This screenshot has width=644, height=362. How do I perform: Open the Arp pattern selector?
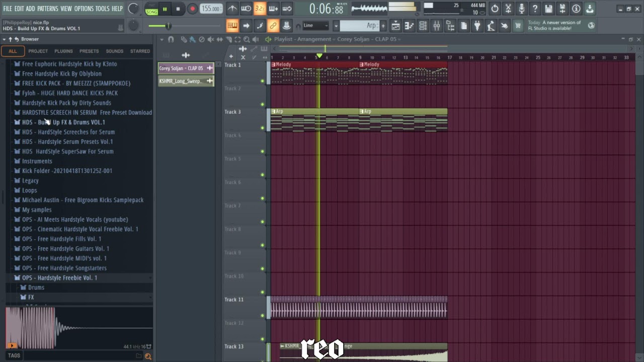click(x=359, y=26)
